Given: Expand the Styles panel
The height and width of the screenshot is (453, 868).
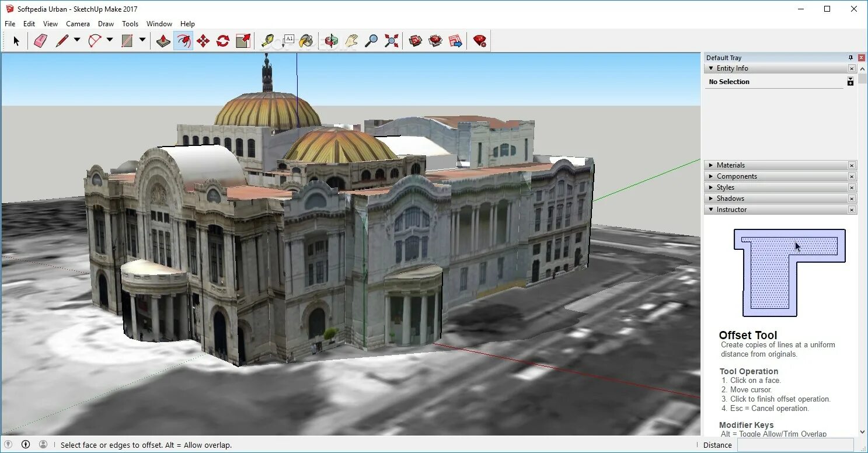Looking at the screenshot, I should point(711,187).
